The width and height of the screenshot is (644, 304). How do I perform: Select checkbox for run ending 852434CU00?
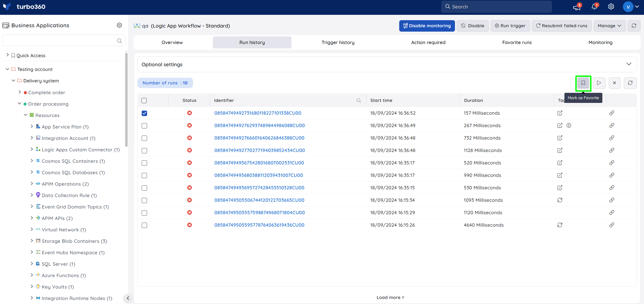click(144, 151)
